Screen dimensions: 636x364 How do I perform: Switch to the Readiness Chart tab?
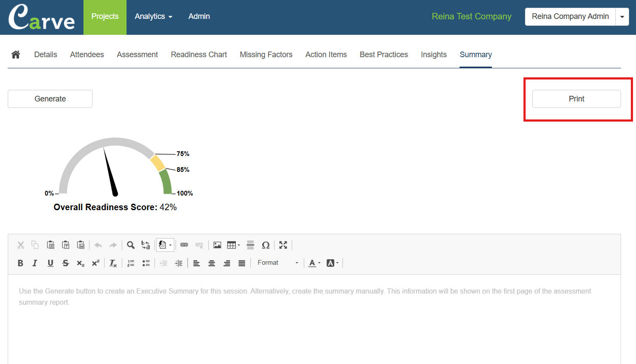(x=199, y=55)
